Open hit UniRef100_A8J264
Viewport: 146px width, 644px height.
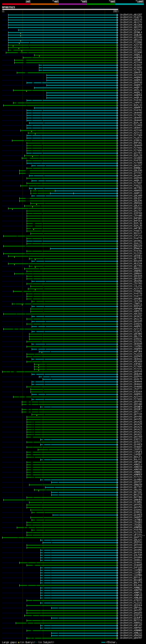click(x=131, y=25)
